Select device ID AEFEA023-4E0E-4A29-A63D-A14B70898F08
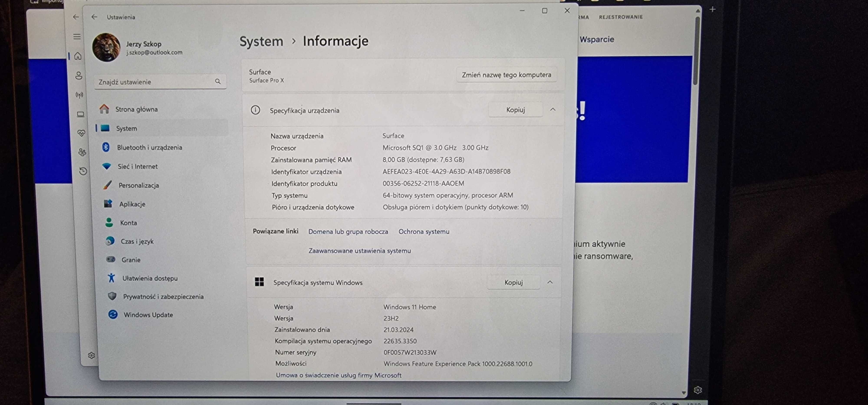 tap(446, 171)
